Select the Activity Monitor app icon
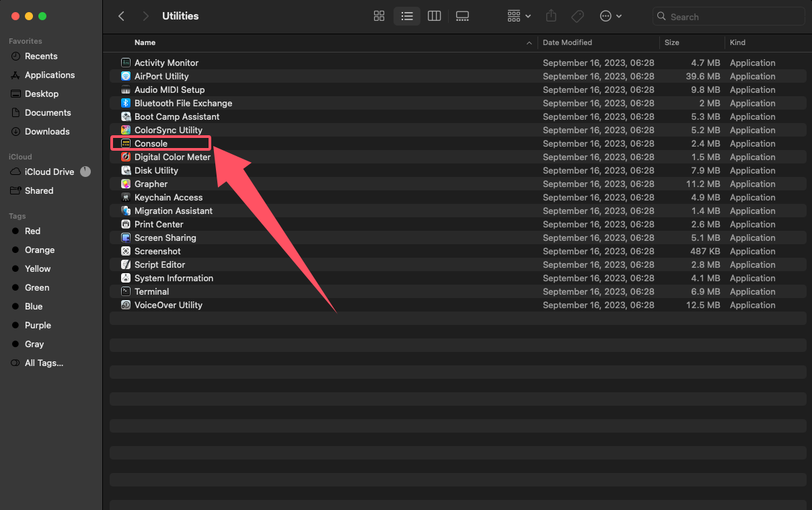 click(x=126, y=63)
